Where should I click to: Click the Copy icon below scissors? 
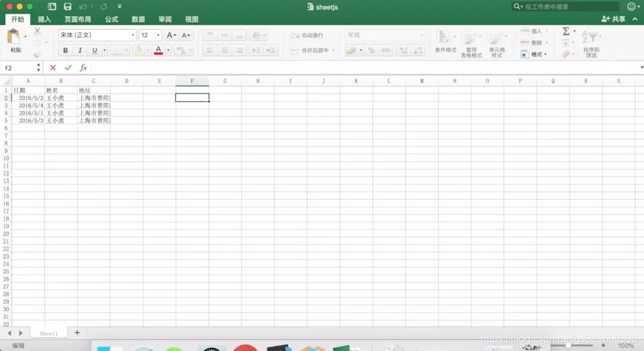(37, 43)
